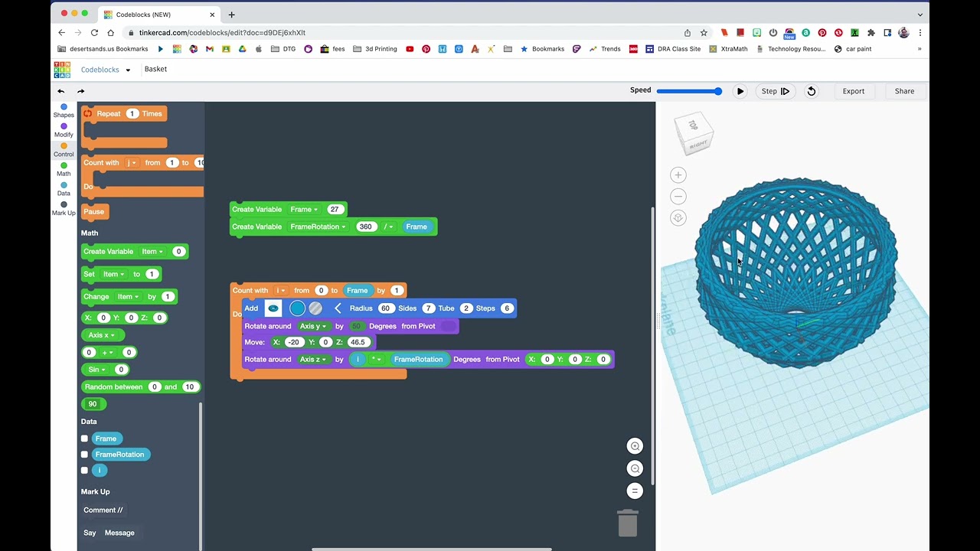The image size is (980, 551).
Task: Click the Comment block
Action: tap(103, 510)
